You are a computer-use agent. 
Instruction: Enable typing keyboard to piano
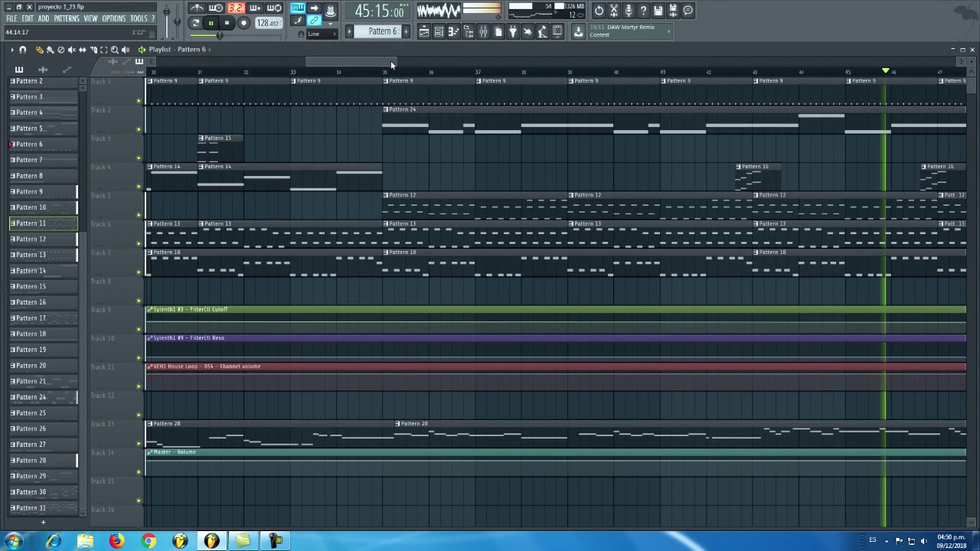coord(298,8)
